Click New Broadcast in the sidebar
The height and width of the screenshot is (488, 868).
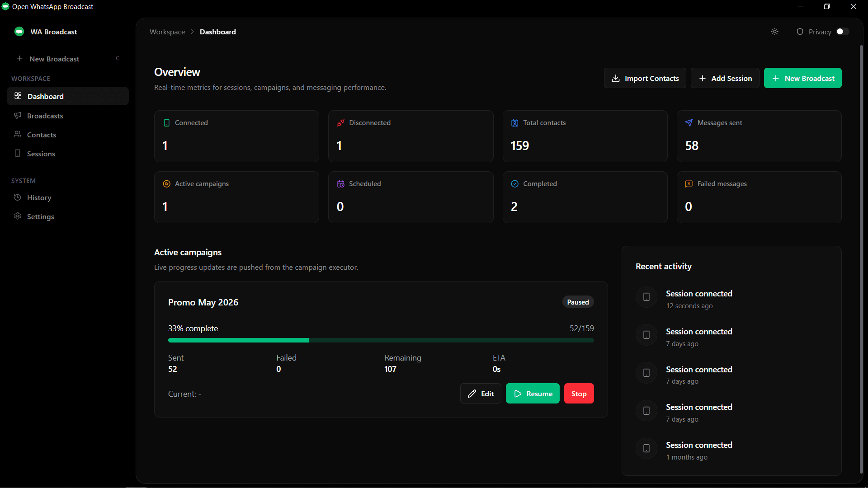coord(68,59)
